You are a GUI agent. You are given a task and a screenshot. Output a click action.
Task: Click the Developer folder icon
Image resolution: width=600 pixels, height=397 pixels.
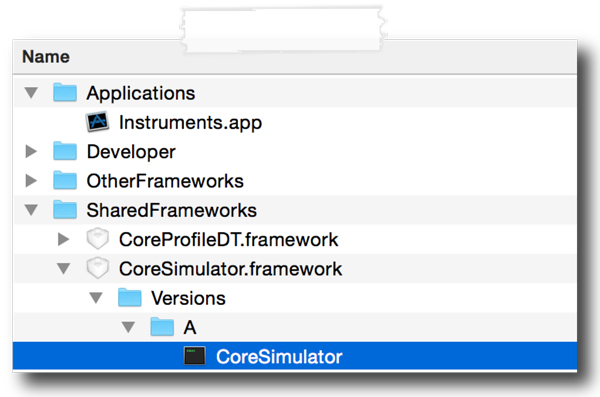click(x=65, y=151)
